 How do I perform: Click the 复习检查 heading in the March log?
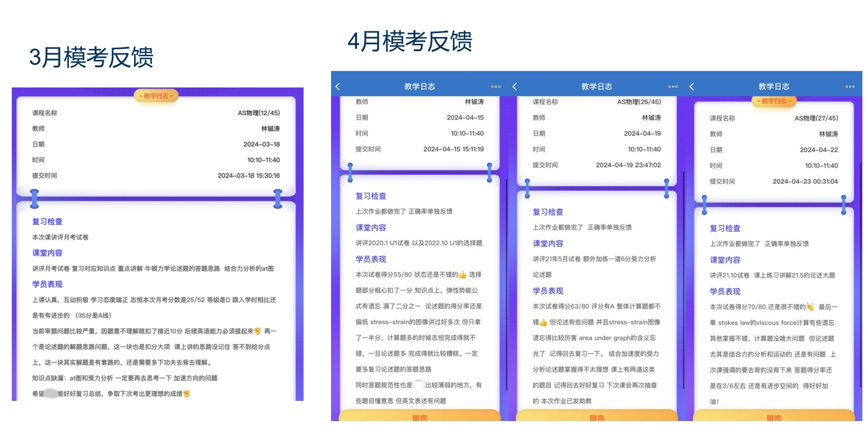pos(47,221)
